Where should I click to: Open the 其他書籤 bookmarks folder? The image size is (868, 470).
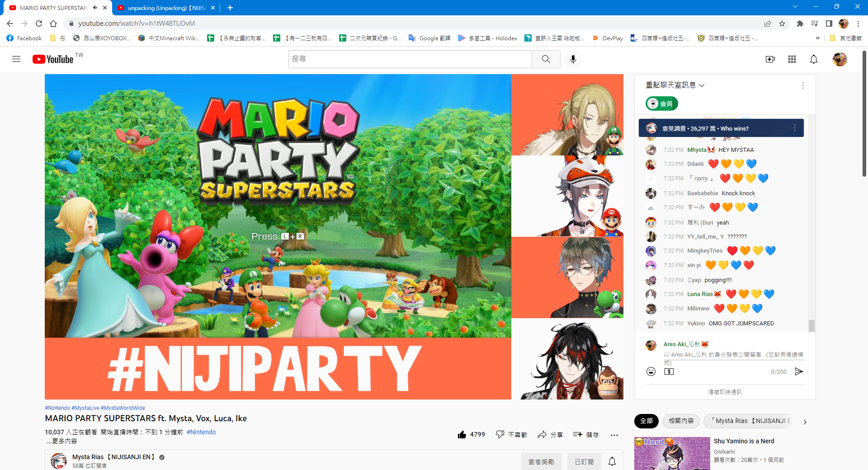point(845,38)
